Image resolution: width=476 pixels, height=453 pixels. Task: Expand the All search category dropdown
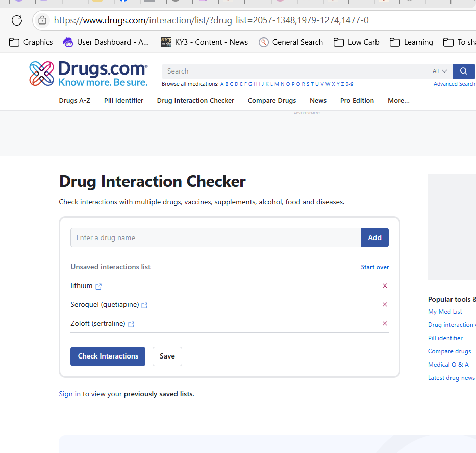click(x=439, y=71)
